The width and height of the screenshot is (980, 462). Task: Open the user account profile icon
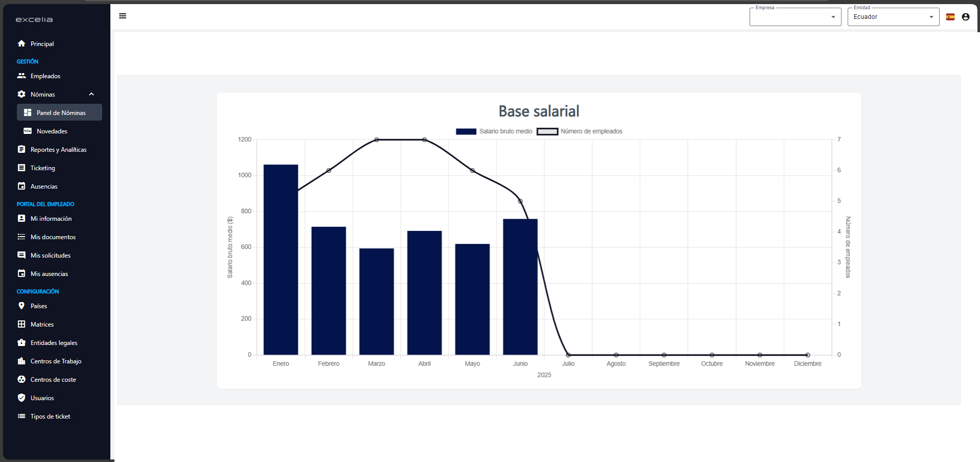click(966, 17)
